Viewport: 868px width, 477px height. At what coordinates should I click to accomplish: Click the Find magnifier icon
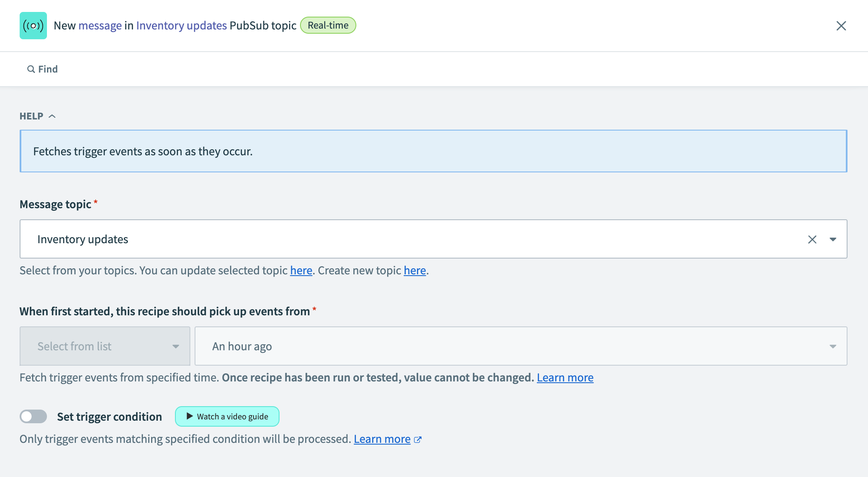coord(31,69)
